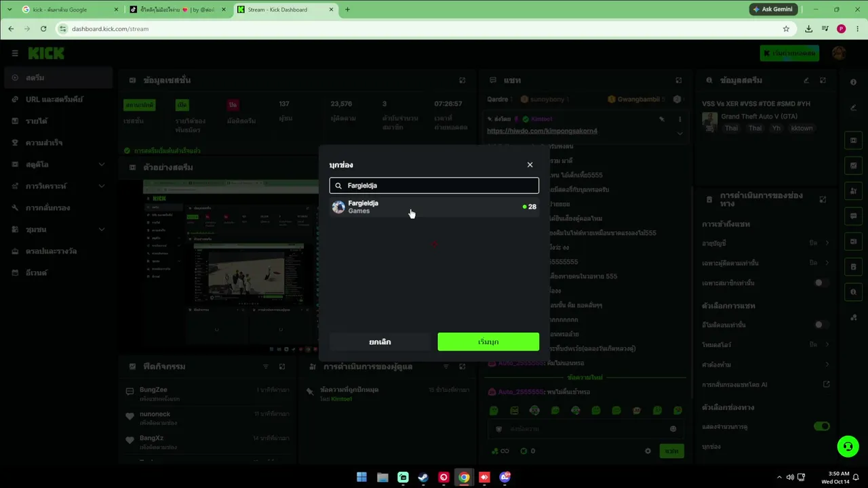Click the chat message input field
Viewport: 868px width, 488px height.
click(585, 428)
